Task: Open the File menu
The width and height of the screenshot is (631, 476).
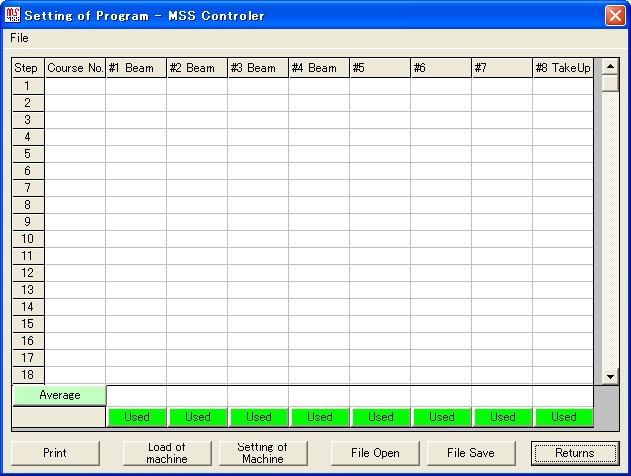Action: click(x=19, y=38)
